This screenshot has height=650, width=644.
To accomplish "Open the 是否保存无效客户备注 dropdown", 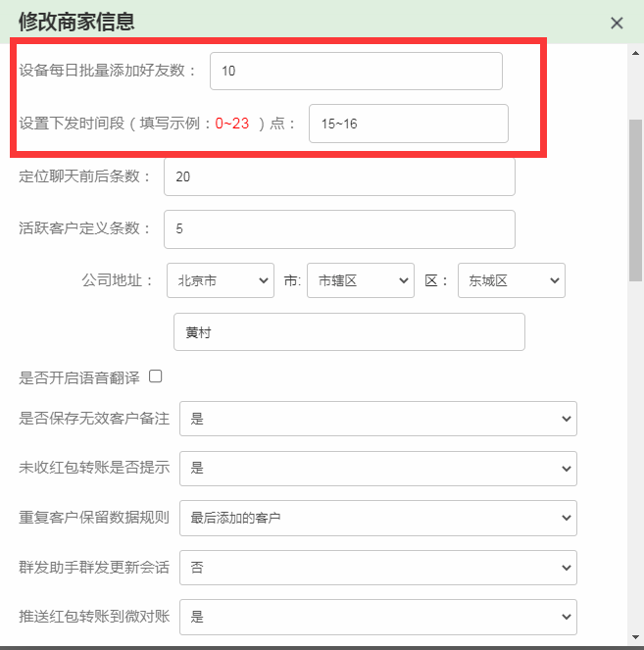I will click(x=377, y=419).
